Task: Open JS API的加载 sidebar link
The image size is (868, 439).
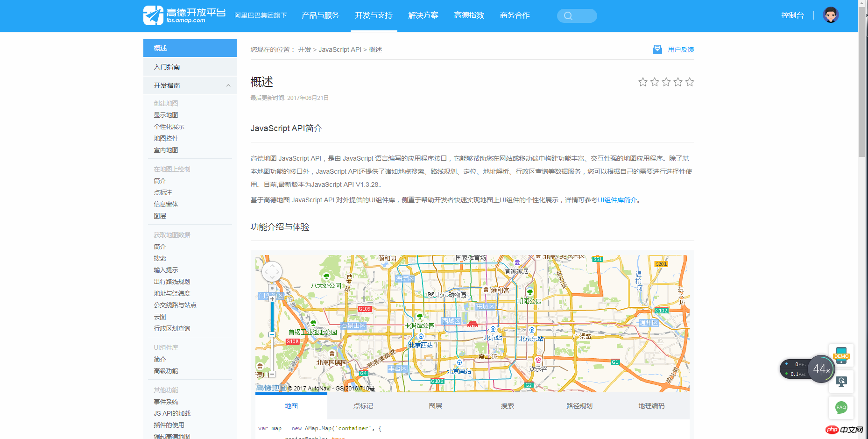Action: (x=172, y=413)
